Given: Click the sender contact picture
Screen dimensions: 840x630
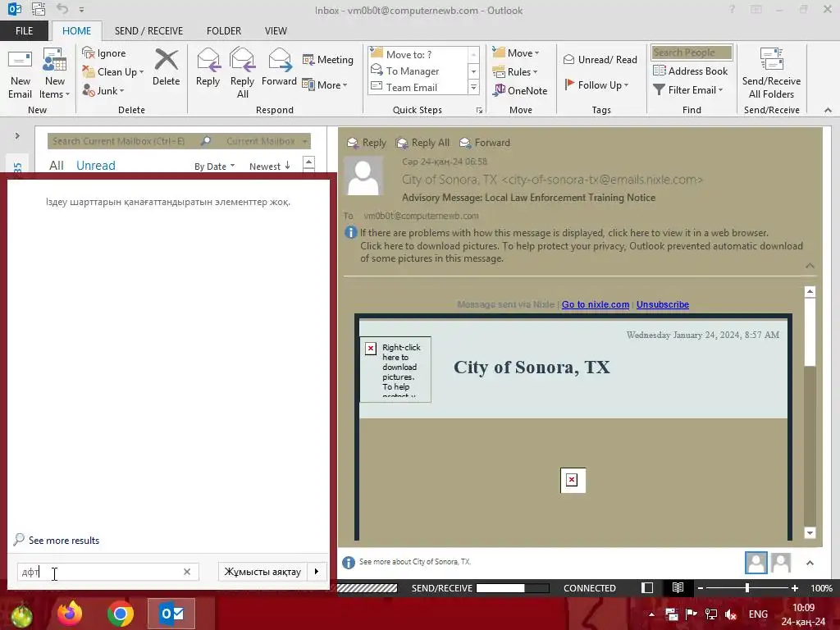Looking at the screenshot, I should pyautogui.click(x=363, y=177).
